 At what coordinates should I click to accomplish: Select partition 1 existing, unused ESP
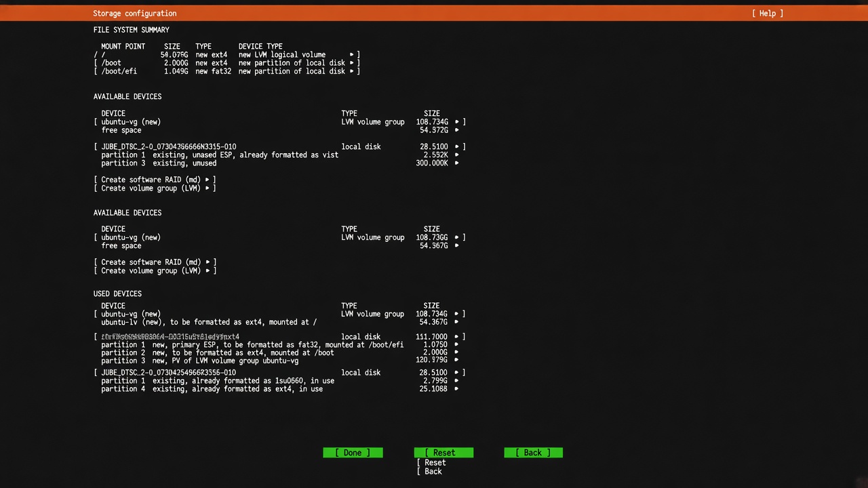tap(279, 155)
